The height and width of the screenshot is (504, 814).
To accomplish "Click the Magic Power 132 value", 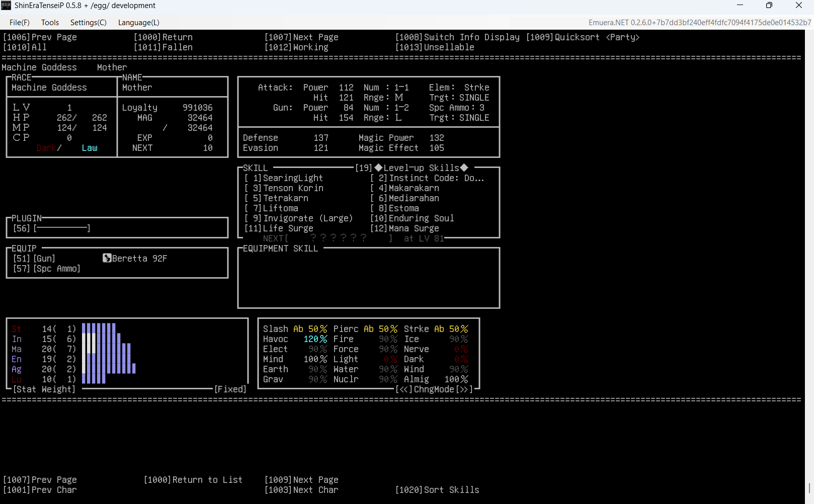I will click(437, 138).
